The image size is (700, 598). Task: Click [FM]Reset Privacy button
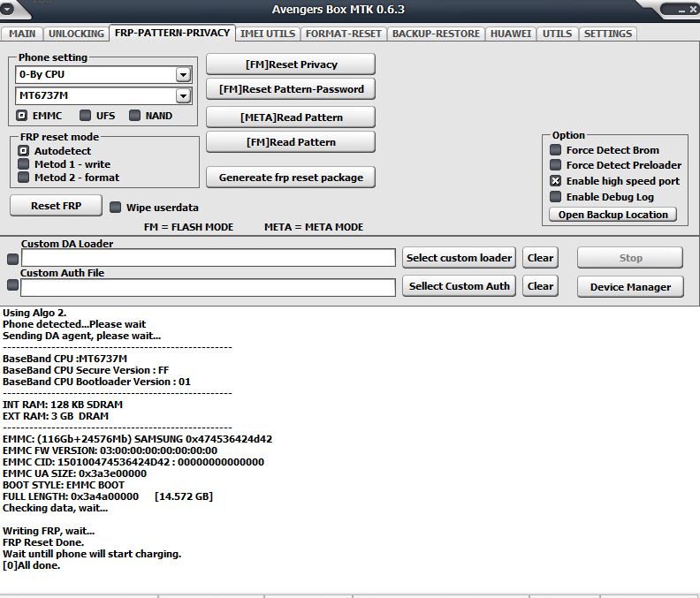click(291, 64)
